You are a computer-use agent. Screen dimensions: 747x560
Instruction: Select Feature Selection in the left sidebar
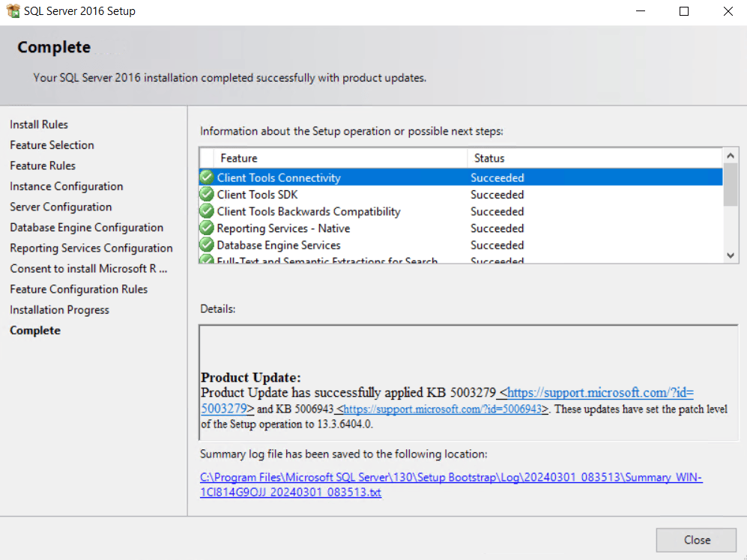(52, 144)
